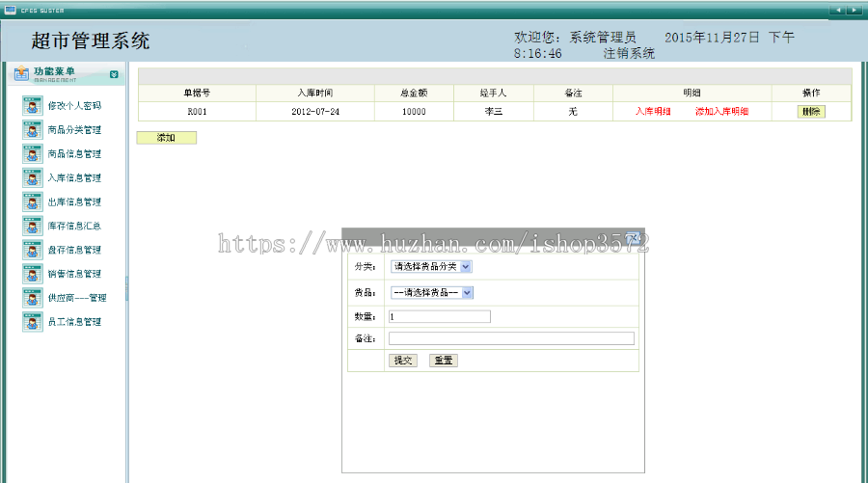Click the 员工信息管理 sidebar icon
Image resolution: width=868 pixels, height=483 pixels.
click(32, 322)
